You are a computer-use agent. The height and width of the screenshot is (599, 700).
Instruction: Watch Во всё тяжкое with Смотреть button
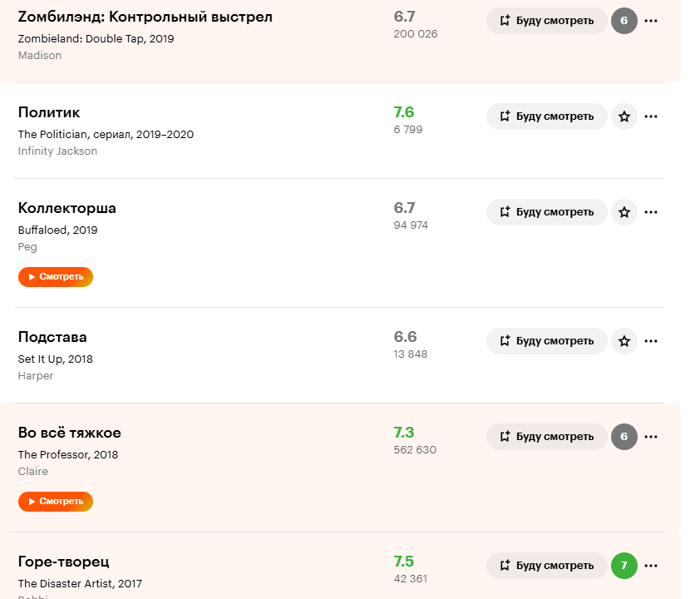tap(56, 502)
